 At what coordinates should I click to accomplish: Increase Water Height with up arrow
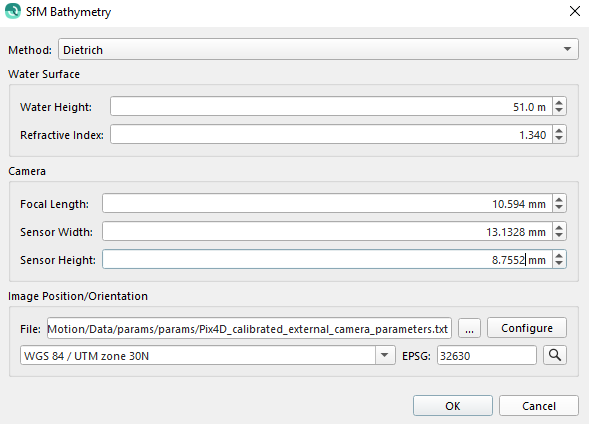pyautogui.click(x=559, y=102)
